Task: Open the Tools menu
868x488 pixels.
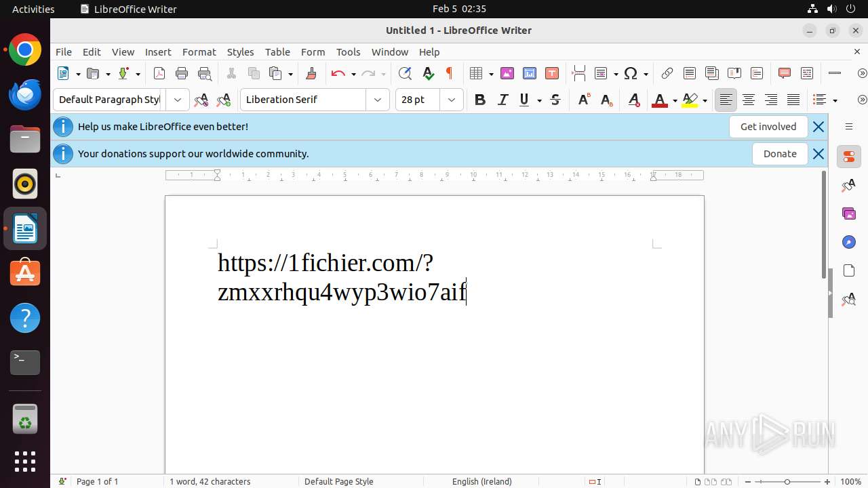Action: pos(349,52)
